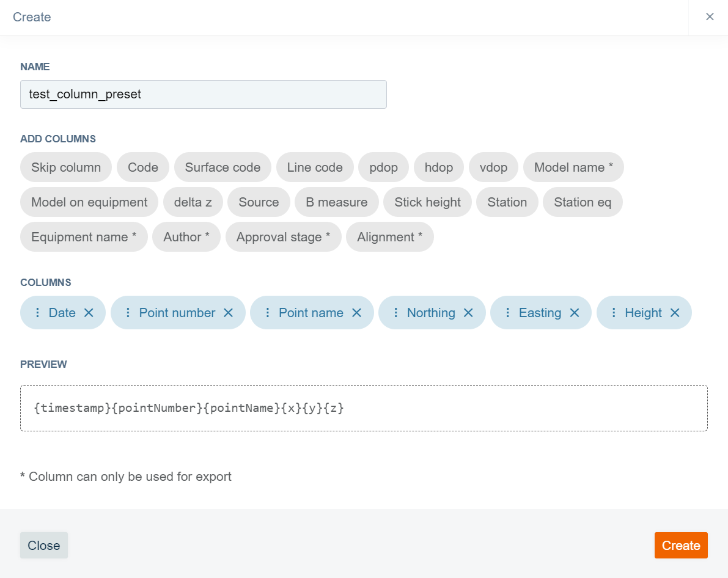Add the Equipment name export column

(x=84, y=237)
